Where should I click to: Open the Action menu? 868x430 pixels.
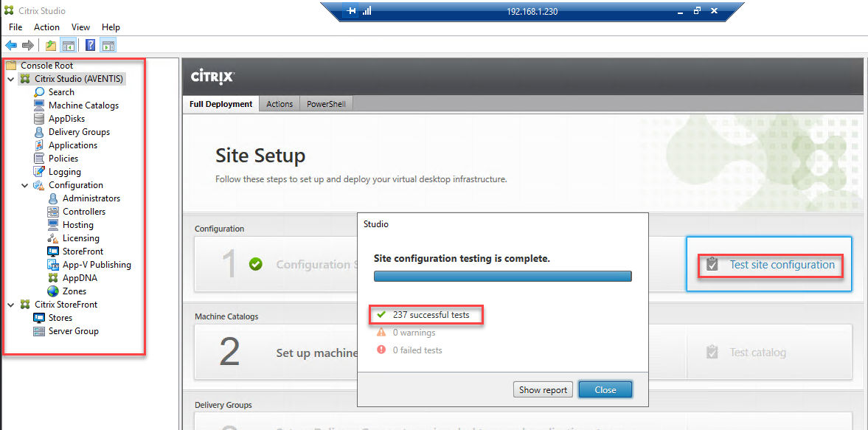[x=46, y=27]
